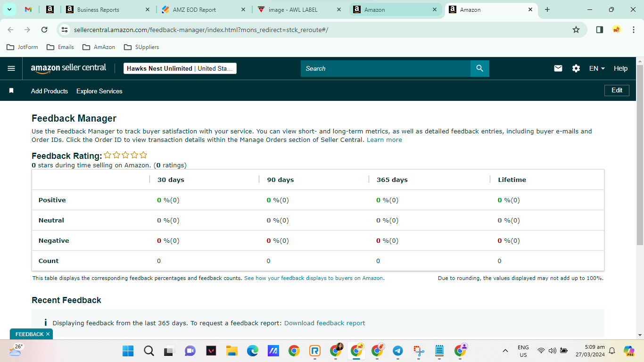Open the Snipping Tool from the taskbar

click(x=419, y=351)
